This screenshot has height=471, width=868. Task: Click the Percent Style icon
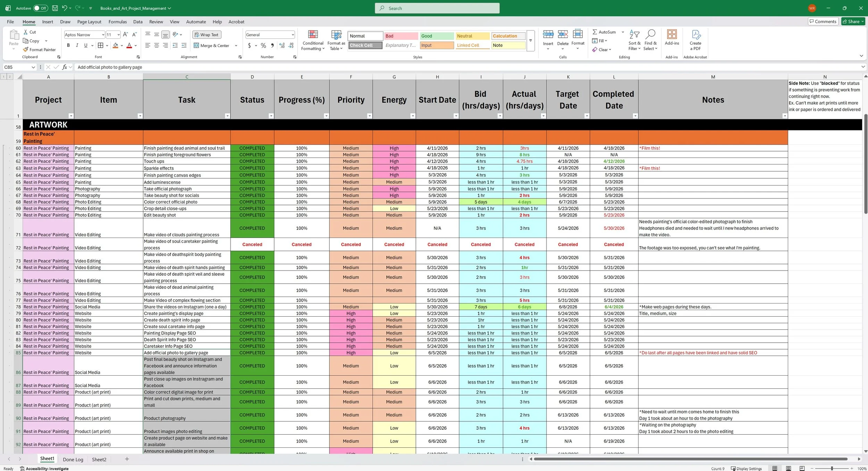[x=264, y=45]
